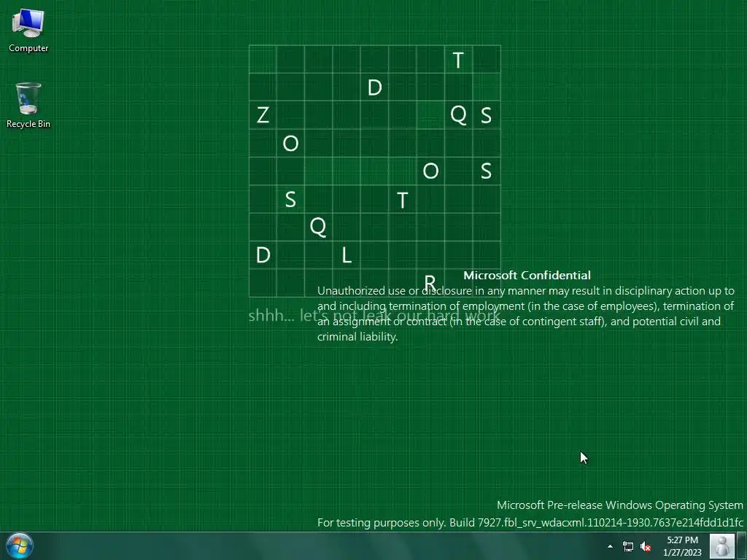Viewport: 747px width, 560px height.
Task: Click the Show desktop button strip
Action: [x=742, y=546]
